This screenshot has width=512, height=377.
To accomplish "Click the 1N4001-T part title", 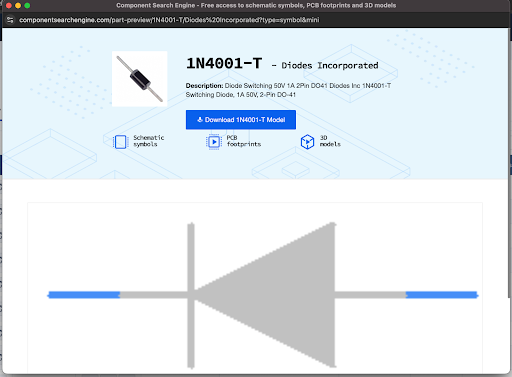I will tap(224, 63).
